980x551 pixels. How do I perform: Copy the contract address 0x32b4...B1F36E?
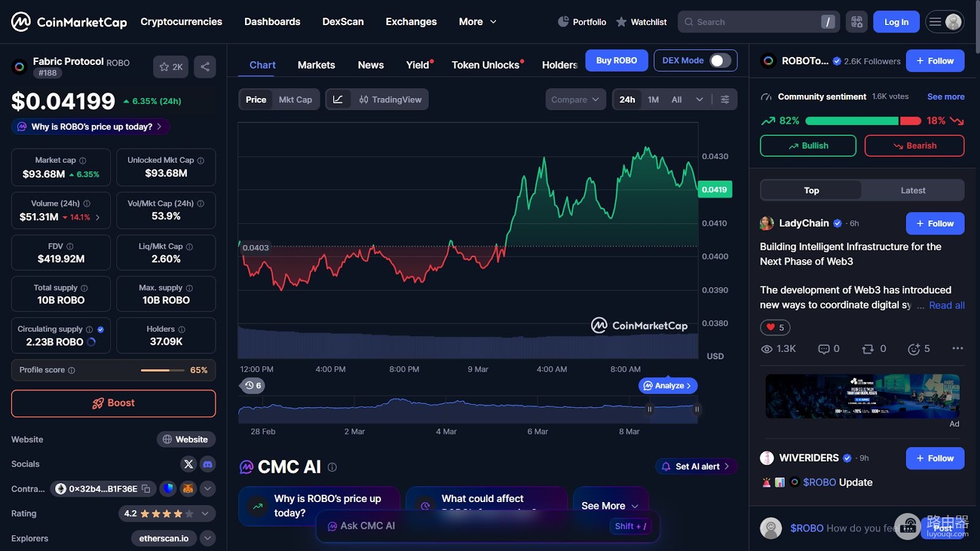click(146, 489)
